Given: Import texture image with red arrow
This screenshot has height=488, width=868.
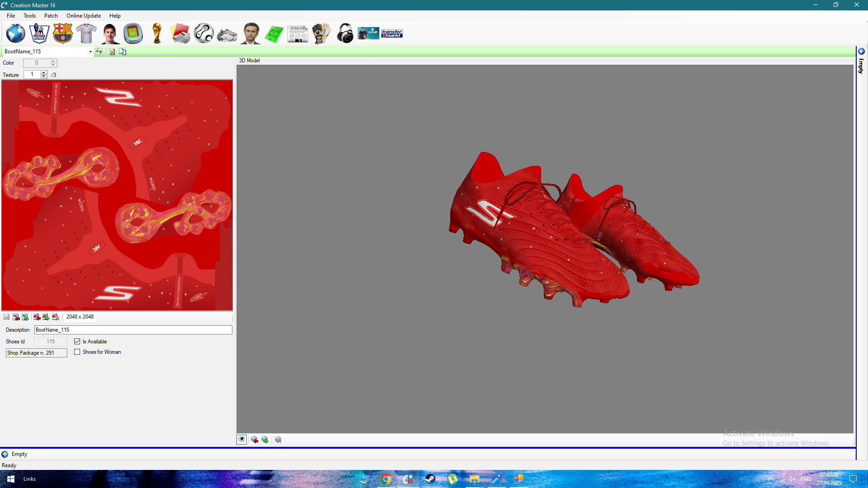Looking at the screenshot, I should click(16, 317).
